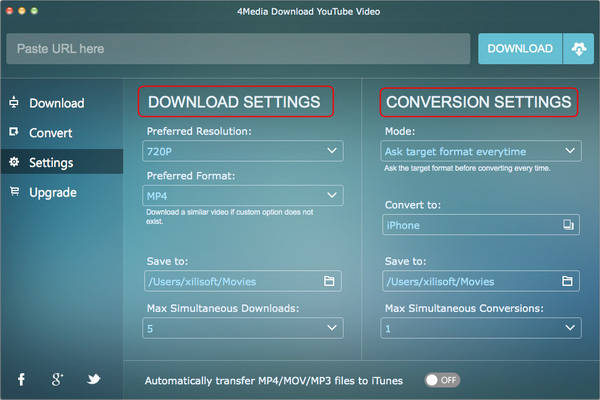
Task: Click the download Save to path field
Action: pyautogui.click(x=230, y=281)
